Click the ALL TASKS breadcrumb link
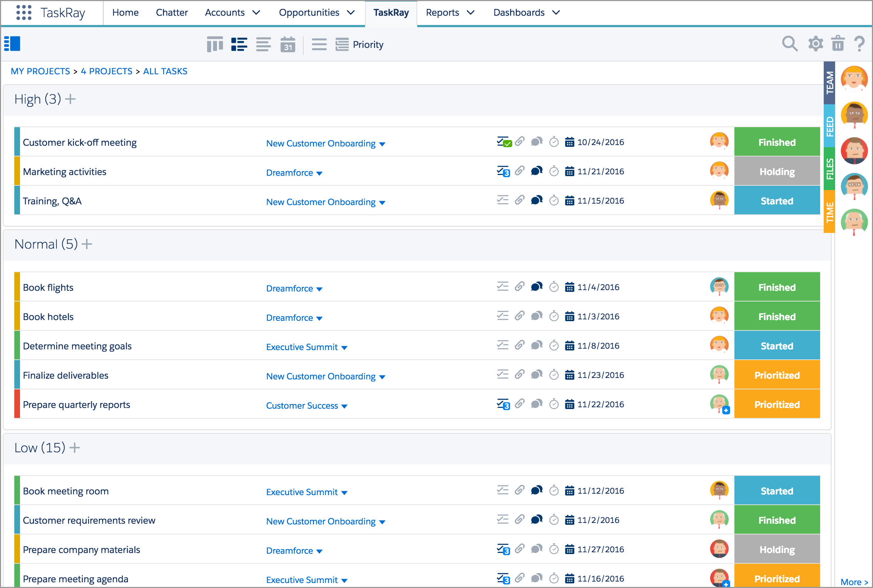 [x=165, y=71]
